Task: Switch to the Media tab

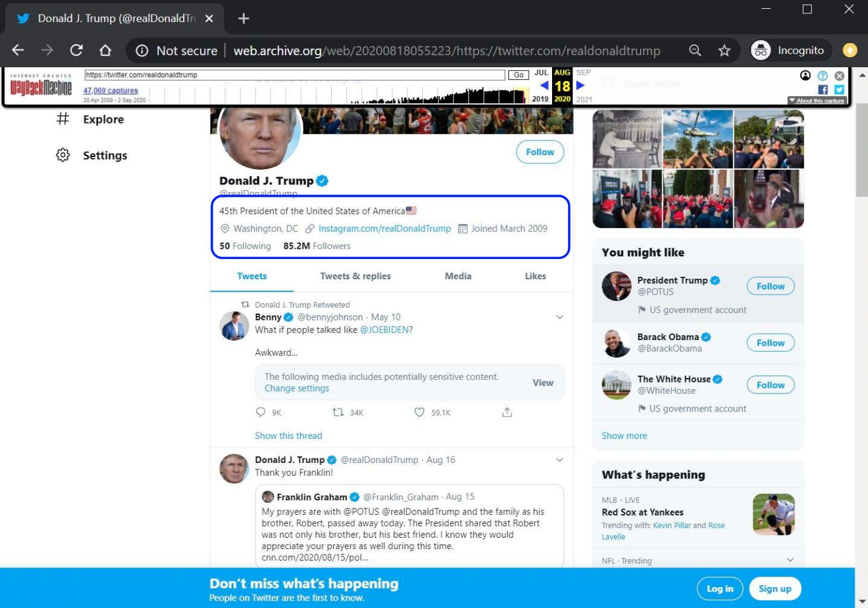Action: [458, 276]
